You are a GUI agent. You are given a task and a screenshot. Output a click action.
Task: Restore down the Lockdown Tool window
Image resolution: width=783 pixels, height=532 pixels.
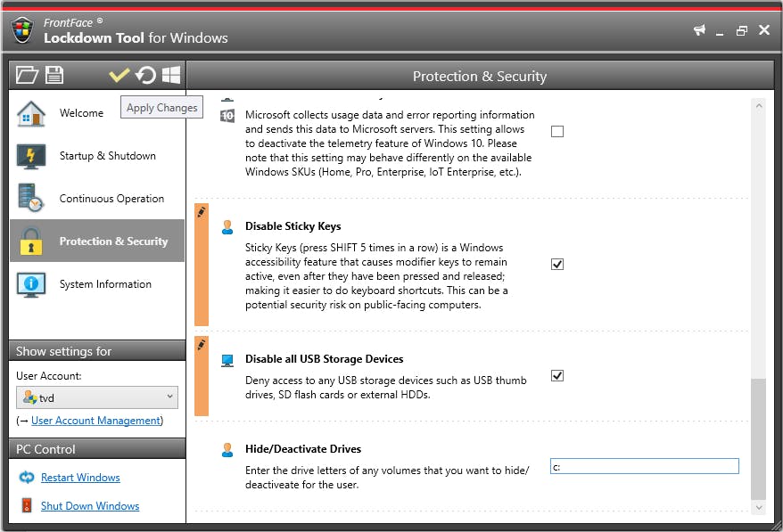pos(742,30)
